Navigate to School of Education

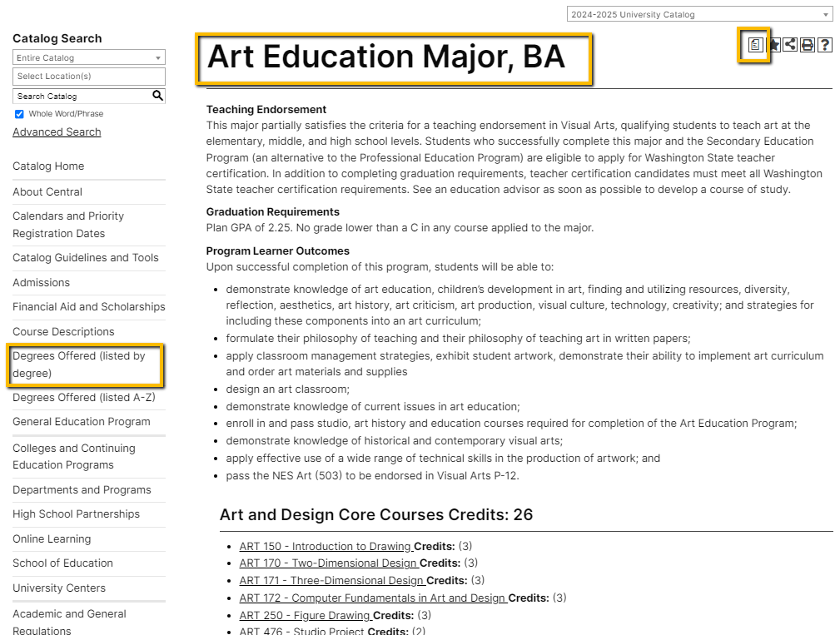62,563
